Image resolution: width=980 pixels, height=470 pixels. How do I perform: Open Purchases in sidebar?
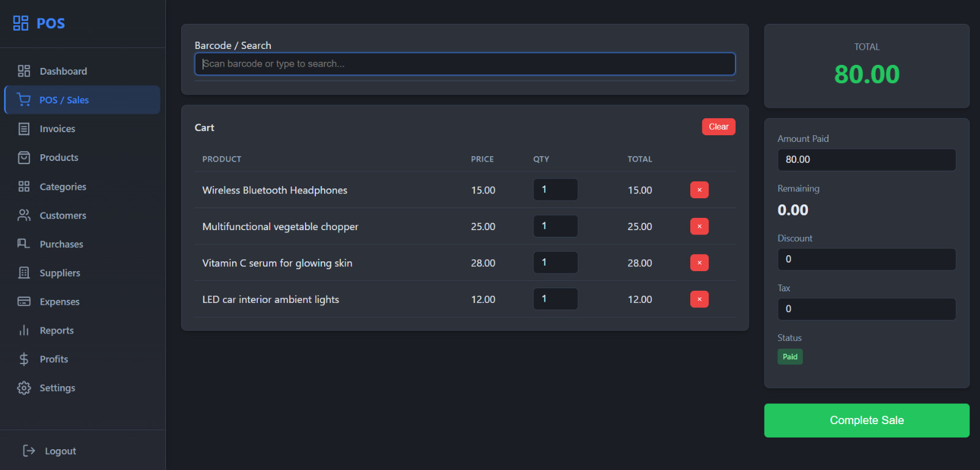point(83,244)
